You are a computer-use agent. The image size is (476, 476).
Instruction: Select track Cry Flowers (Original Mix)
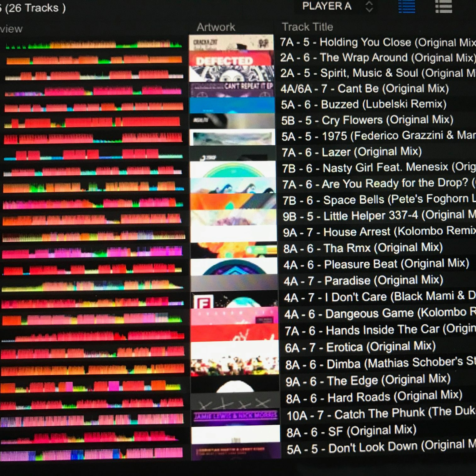(x=367, y=120)
